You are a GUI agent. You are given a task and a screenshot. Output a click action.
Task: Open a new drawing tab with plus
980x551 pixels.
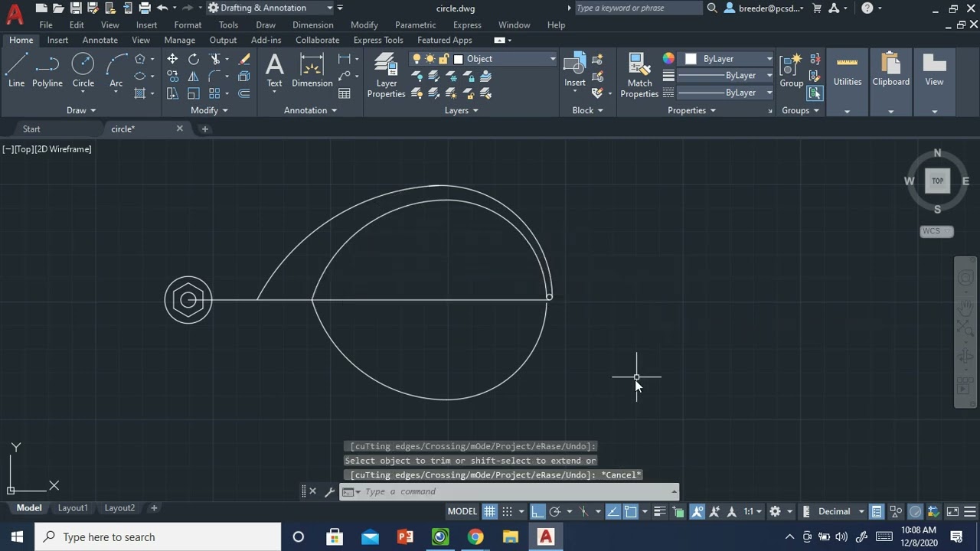[204, 129]
